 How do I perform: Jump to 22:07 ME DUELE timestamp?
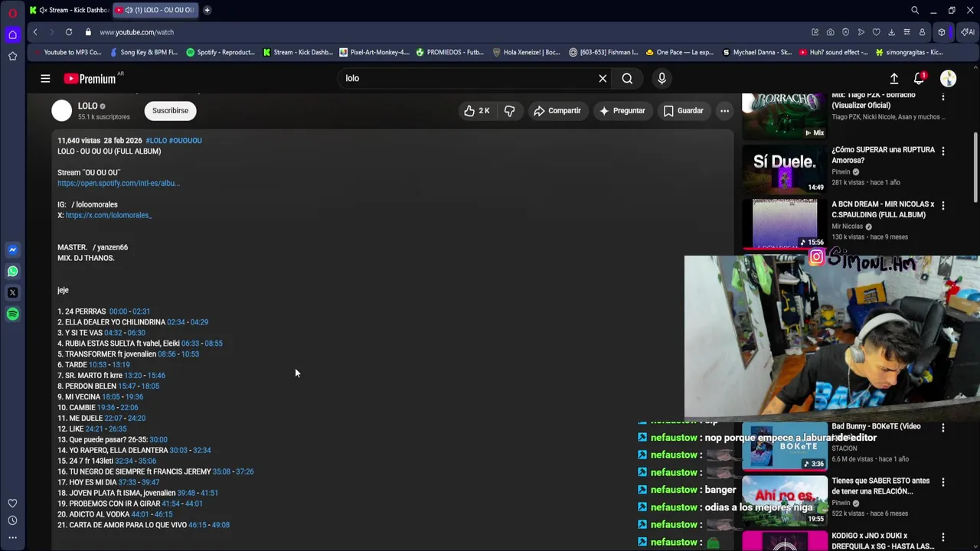(113, 419)
